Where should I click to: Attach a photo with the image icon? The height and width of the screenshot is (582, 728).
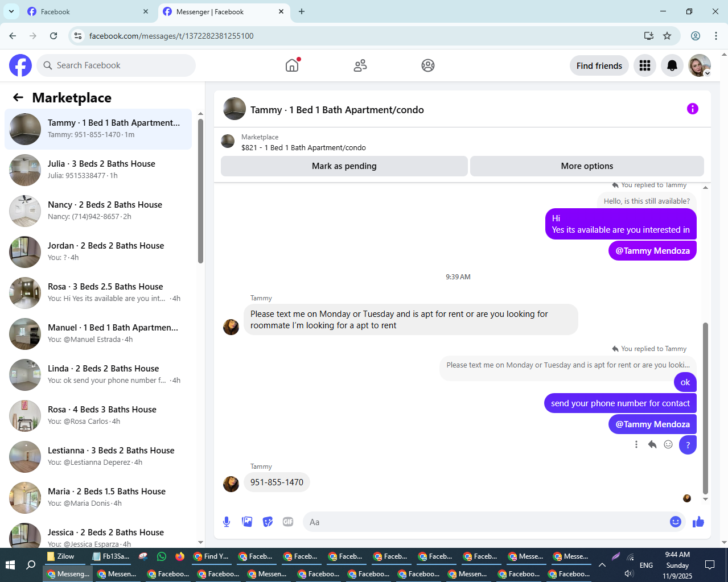click(x=247, y=522)
